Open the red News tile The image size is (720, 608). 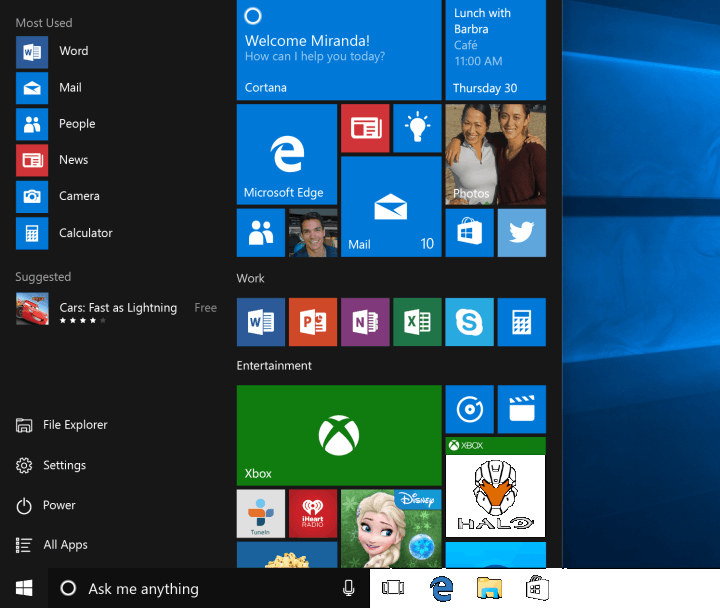366,128
